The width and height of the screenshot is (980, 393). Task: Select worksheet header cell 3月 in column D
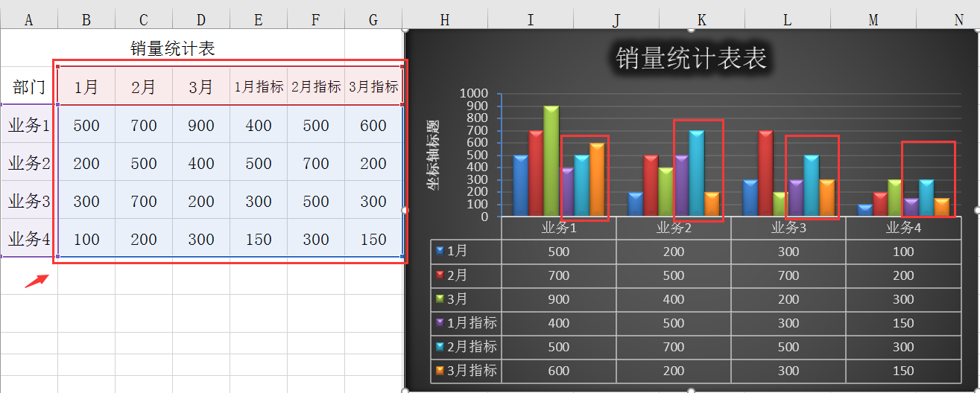(x=201, y=86)
